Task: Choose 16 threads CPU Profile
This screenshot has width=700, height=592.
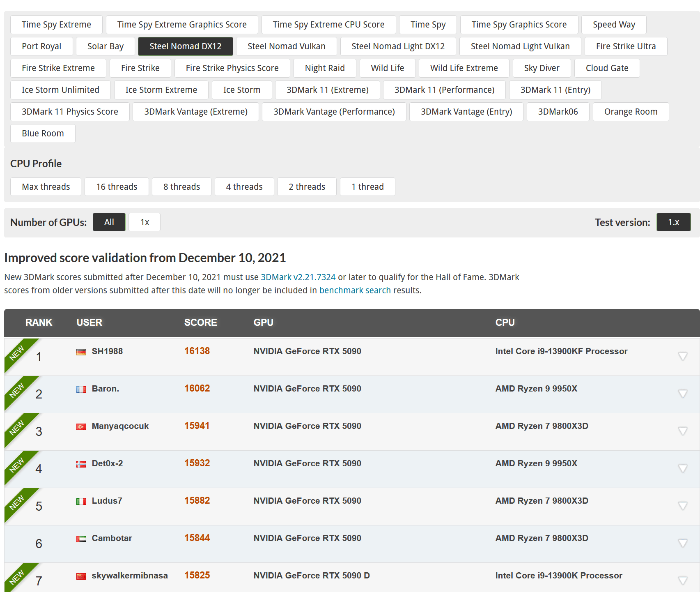Action: tap(117, 187)
